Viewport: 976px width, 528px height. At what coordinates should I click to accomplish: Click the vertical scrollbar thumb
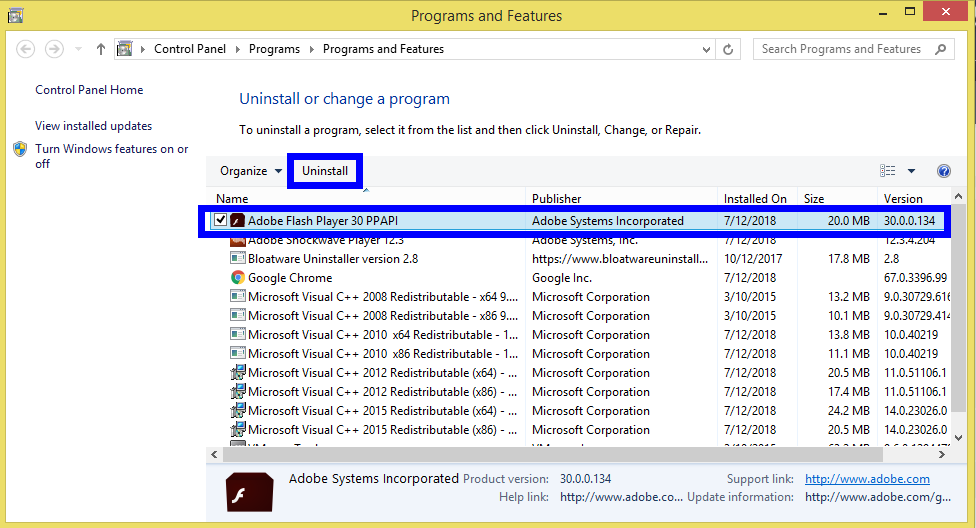click(x=959, y=308)
